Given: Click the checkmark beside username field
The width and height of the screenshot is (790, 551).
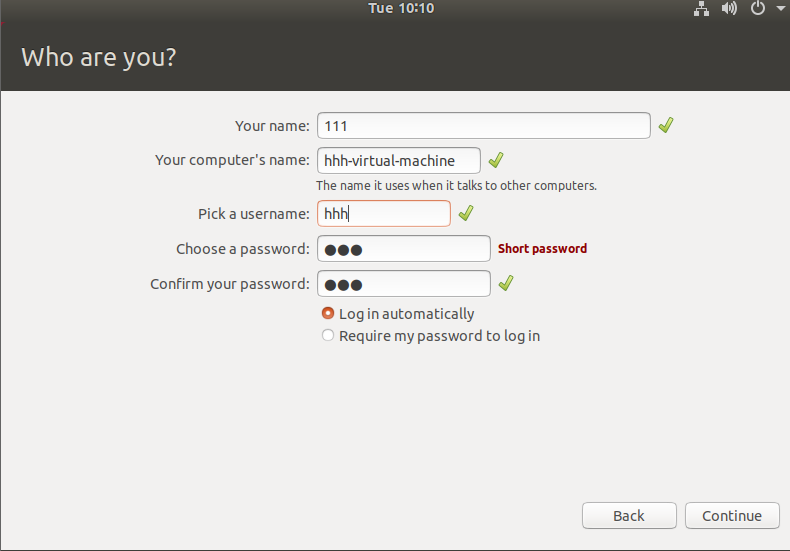Looking at the screenshot, I should pos(466,213).
